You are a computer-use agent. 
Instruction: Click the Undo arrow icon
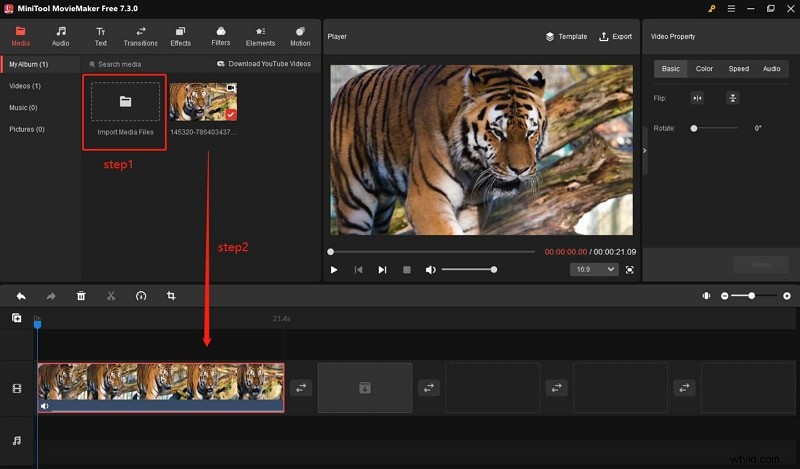(21, 296)
